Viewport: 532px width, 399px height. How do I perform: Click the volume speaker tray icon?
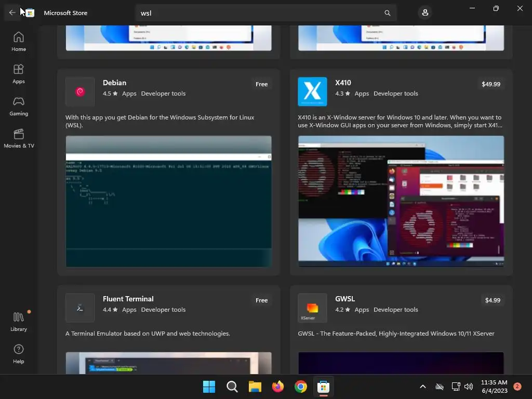(x=469, y=387)
